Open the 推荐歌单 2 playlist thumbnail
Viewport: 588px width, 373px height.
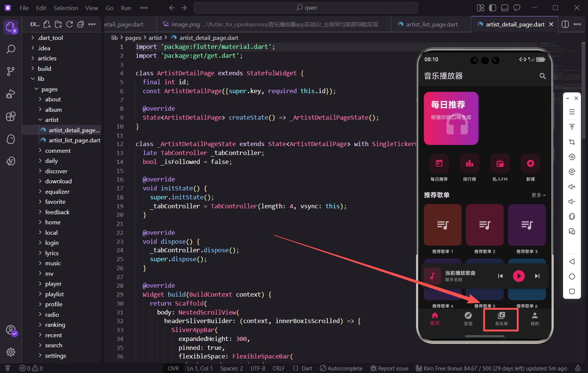pos(484,225)
